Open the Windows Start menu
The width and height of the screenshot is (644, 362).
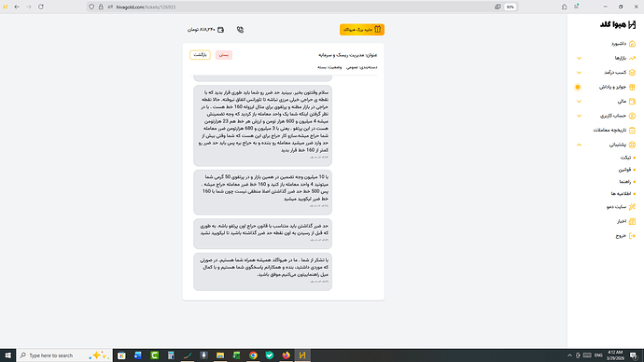[x=7, y=355]
